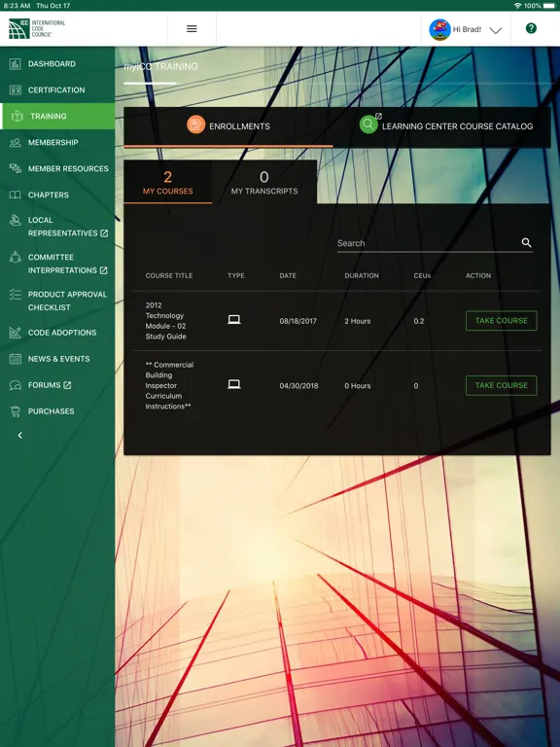Click the 2 Hours duration cell

[x=357, y=321]
